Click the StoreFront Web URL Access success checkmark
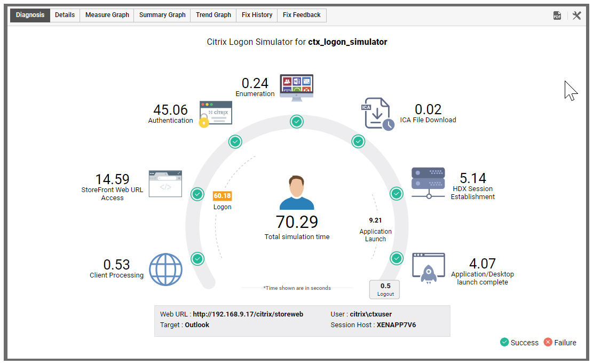The width and height of the screenshot is (593, 364). (x=197, y=194)
